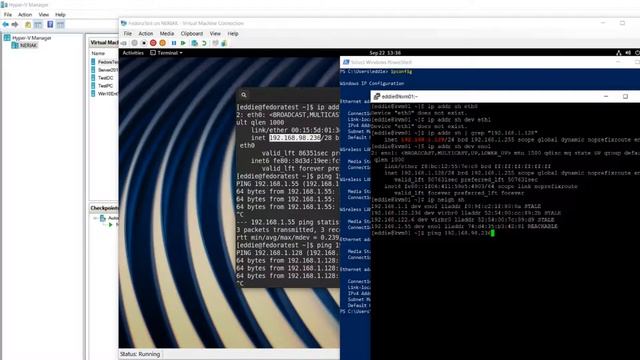
Task: Click the grey Start icon in VM toolbar
Action: coord(134,43)
